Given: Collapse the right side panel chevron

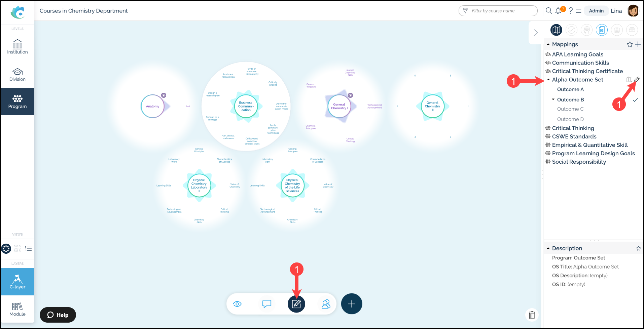Looking at the screenshot, I should [536, 33].
